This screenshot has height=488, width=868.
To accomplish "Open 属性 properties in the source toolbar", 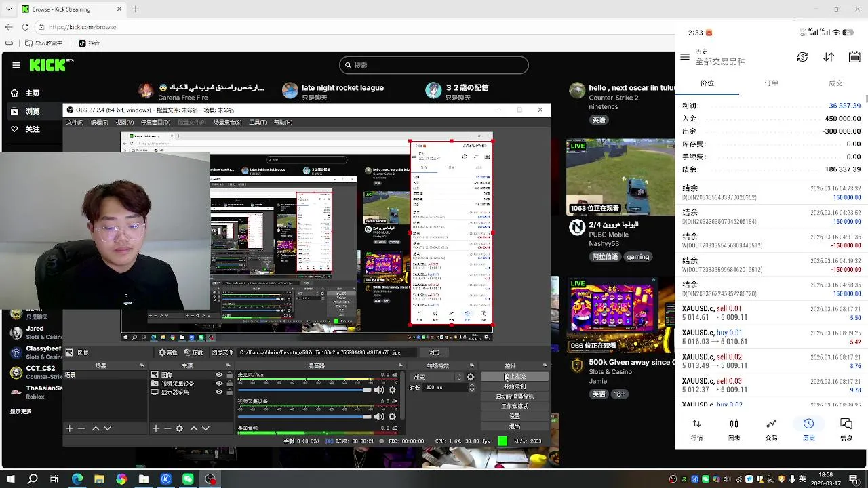I will tap(167, 352).
